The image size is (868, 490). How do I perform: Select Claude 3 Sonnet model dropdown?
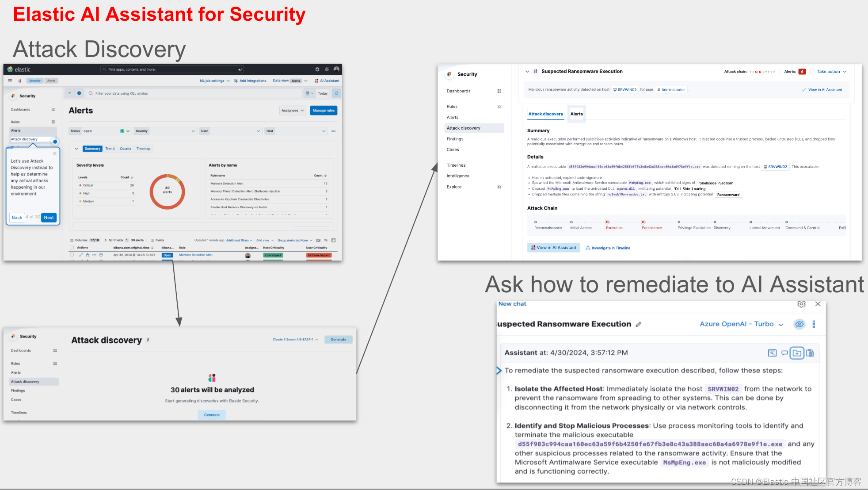294,339
